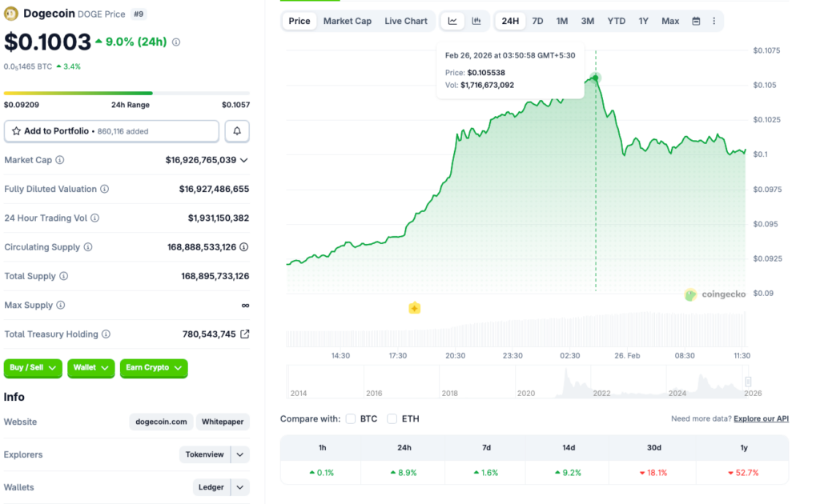Click the Circulating Supply info icon
Screen dimensions: 820x504
(x=88, y=247)
